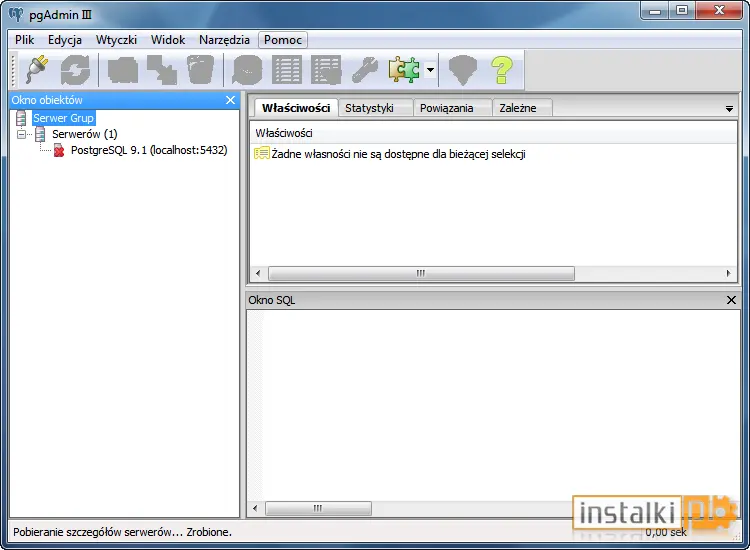Open the plugins dropdown arrow

(430, 70)
